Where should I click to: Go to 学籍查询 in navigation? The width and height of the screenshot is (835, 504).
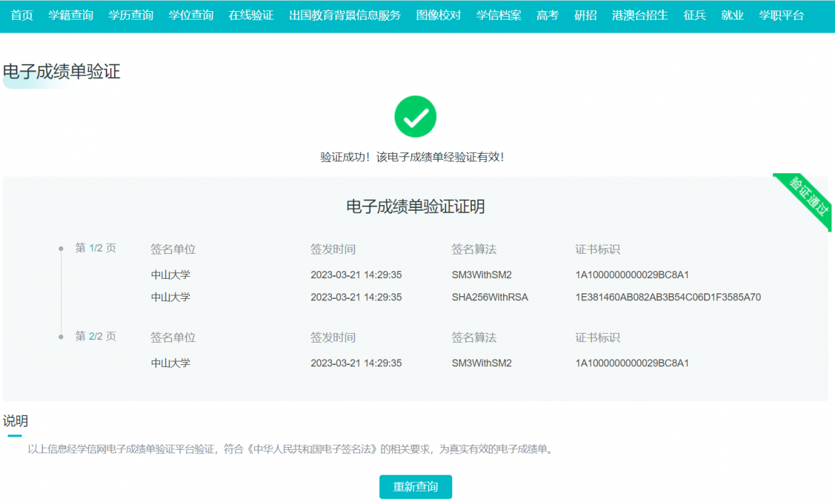click(71, 15)
